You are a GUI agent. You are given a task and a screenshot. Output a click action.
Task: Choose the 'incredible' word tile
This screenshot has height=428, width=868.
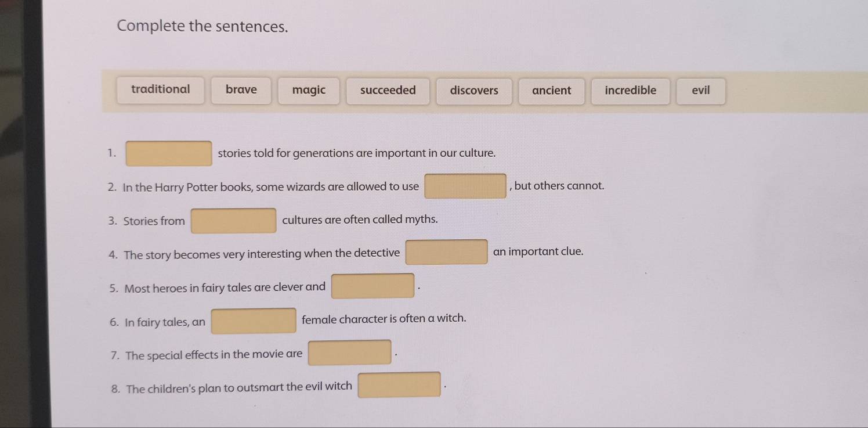point(630,91)
